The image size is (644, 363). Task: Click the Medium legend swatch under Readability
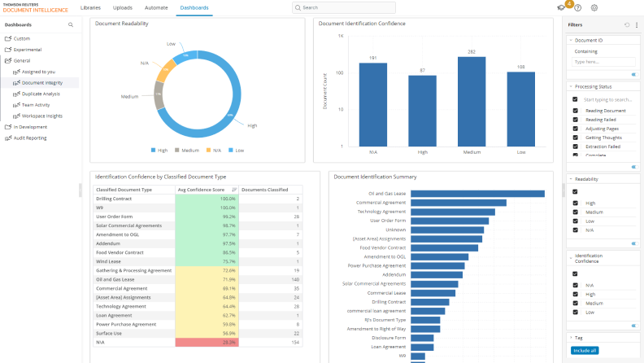tap(176, 151)
